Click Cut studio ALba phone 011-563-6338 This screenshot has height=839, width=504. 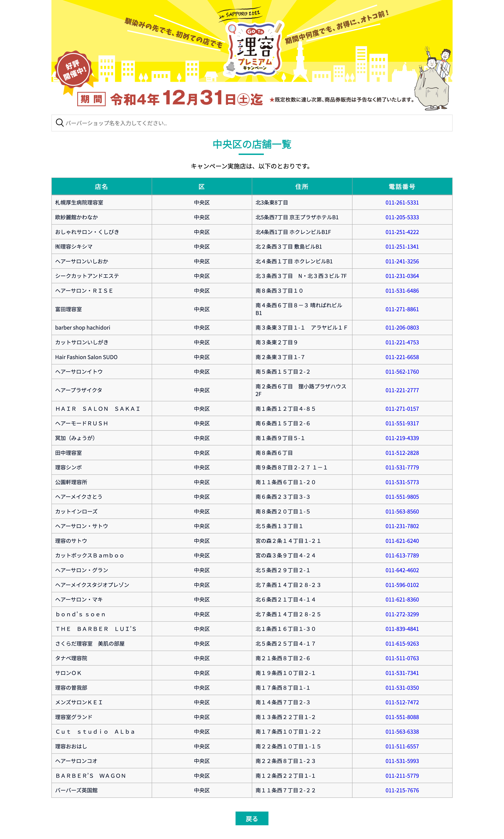coord(402,732)
